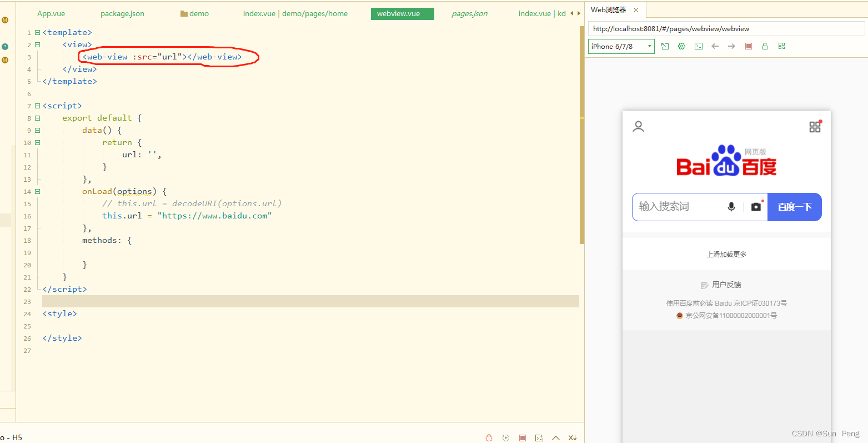
Task: Click 上滑加载更多 text in the preview
Action: tap(726, 255)
